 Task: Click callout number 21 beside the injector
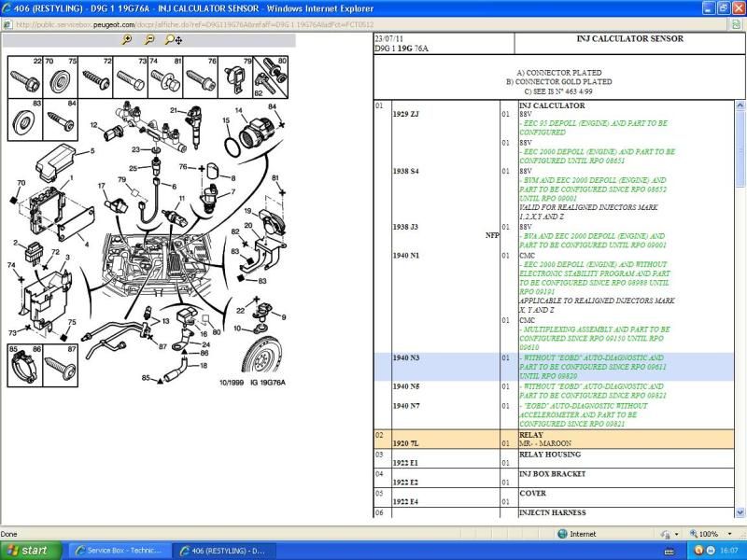pyautogui.click(x=174, y=110)
